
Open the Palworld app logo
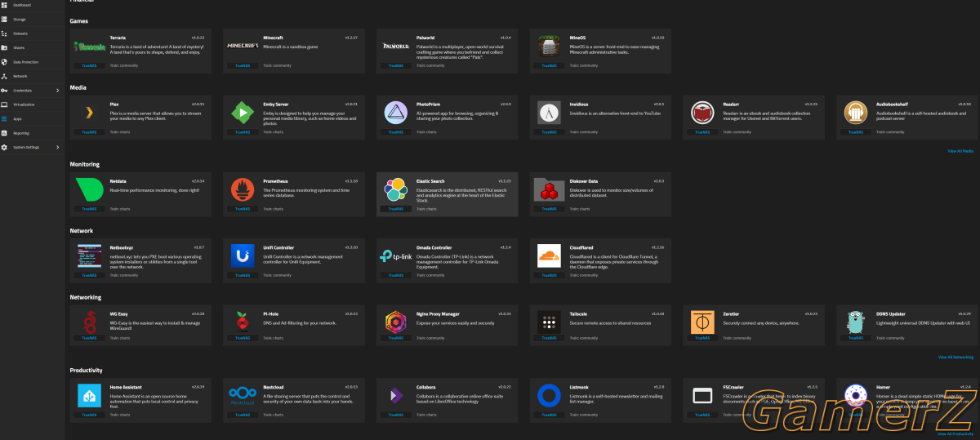pyautogui.click(x=396, y=46)
